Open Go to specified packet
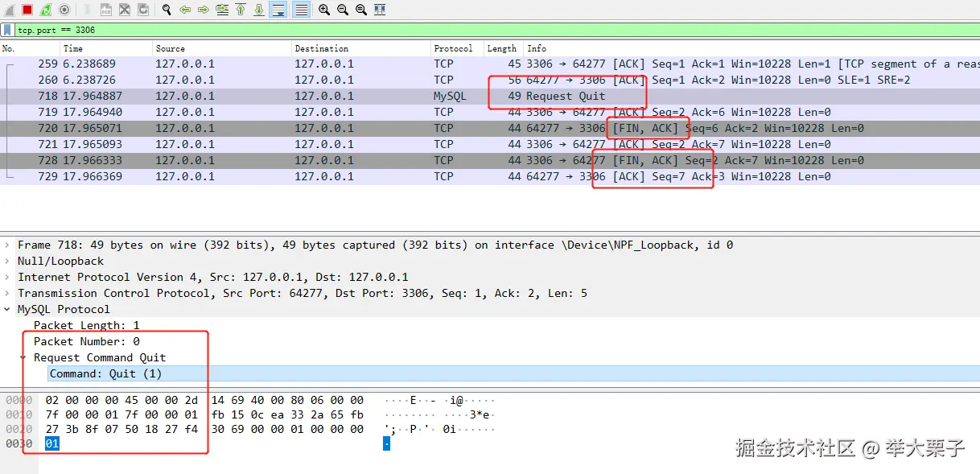 (x=222, y=10)
